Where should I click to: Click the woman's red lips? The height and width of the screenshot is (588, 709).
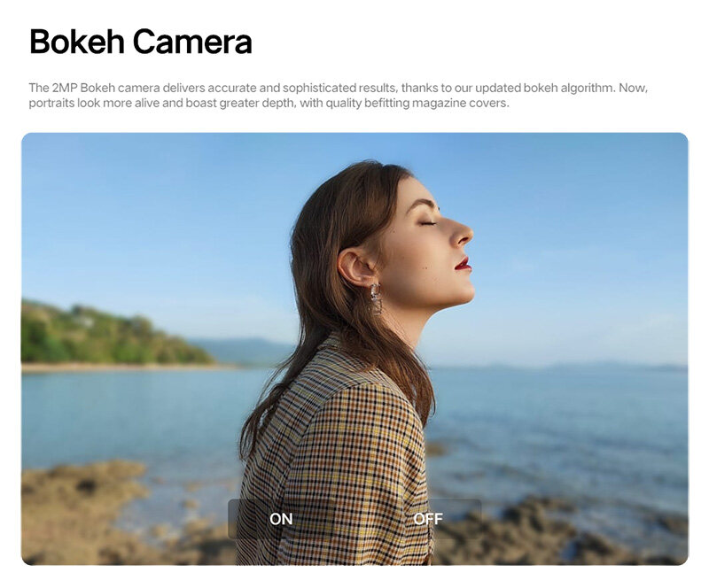click(x=462, y=263)
